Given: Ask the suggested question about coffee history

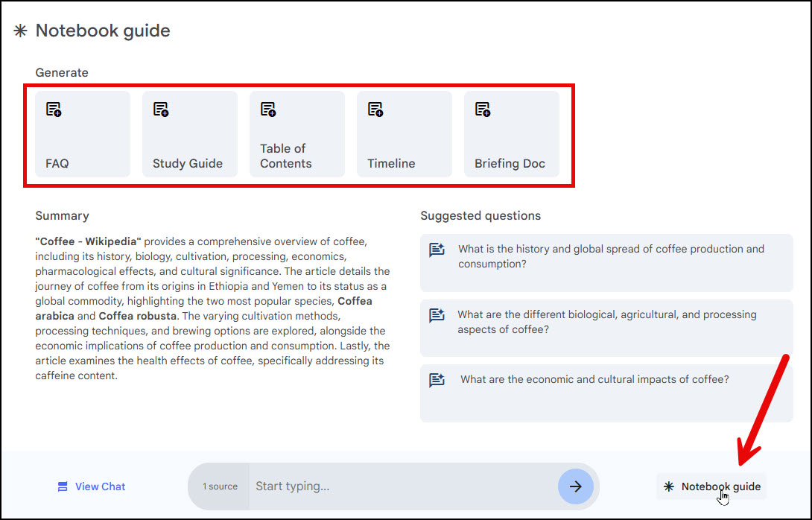Looking at the screenshot, I should pyautogui.click(x=606, y=256).
